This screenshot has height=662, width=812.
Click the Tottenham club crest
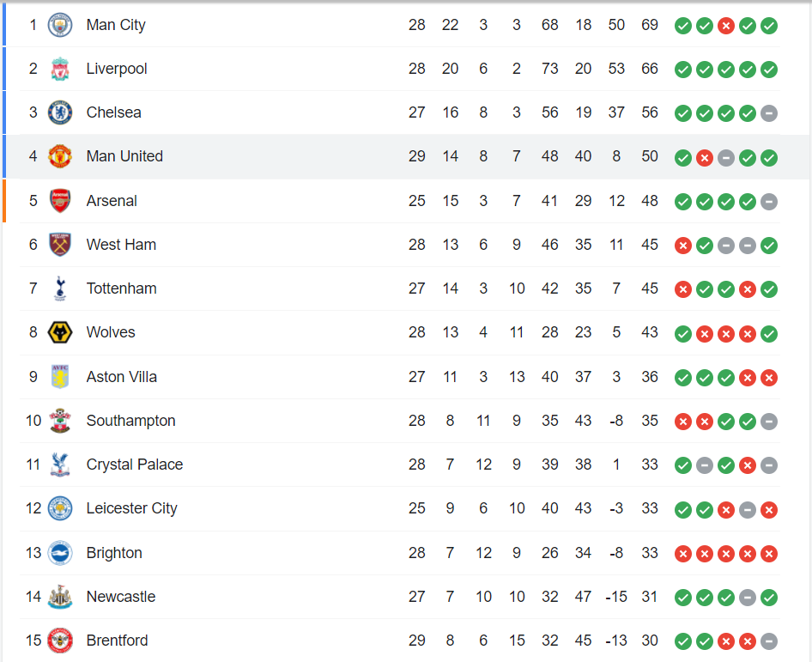60,288
